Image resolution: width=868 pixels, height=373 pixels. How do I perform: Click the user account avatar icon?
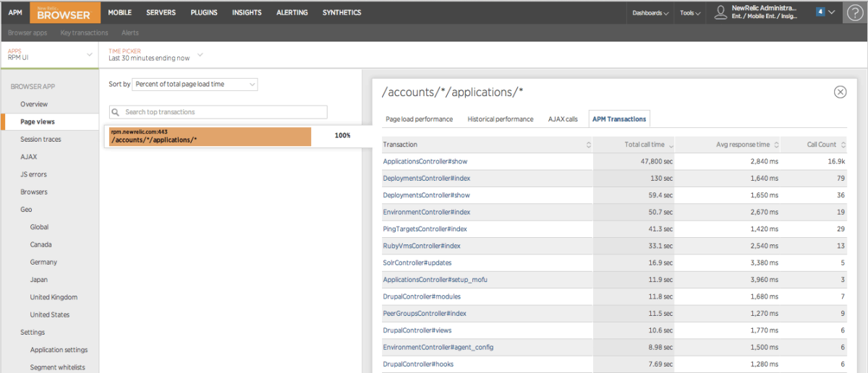pos(720,12)
